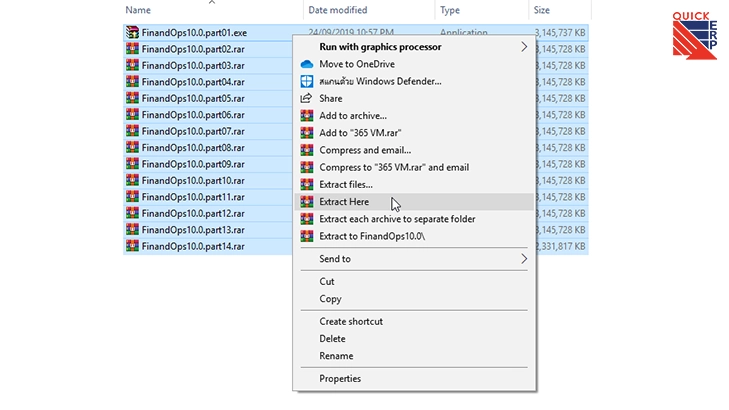Click WinRAR icon beside Extract to FinandOps10.0\
Screen dimensions: 729x410
307,236
